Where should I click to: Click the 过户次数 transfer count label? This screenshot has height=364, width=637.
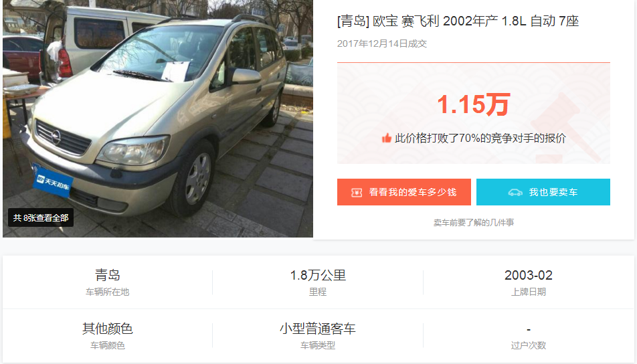click(529, 345)
